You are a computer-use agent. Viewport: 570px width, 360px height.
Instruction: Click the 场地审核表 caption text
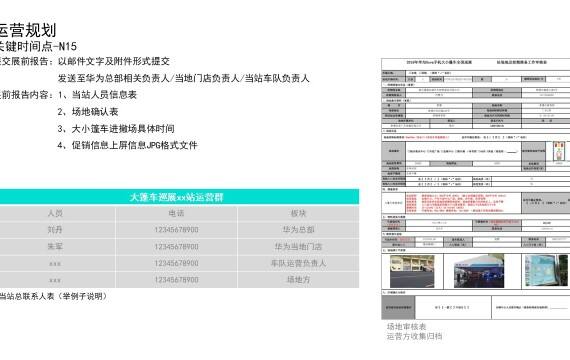(x=406, y=327)
